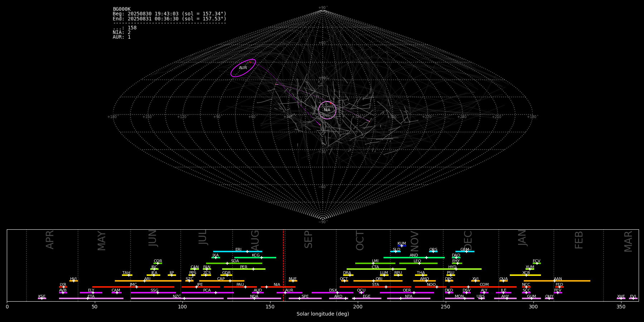The height and width of the screenshot is (322, 644).
Task: Select the purple SSG shower bar
Action: click(153, 293)
